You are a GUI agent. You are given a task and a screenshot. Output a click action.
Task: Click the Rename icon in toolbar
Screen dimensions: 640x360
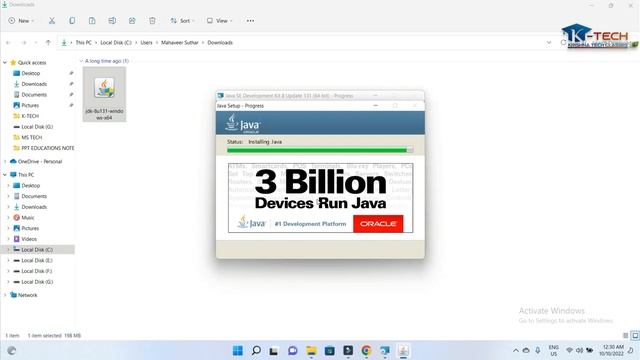[x=112, y=20]
